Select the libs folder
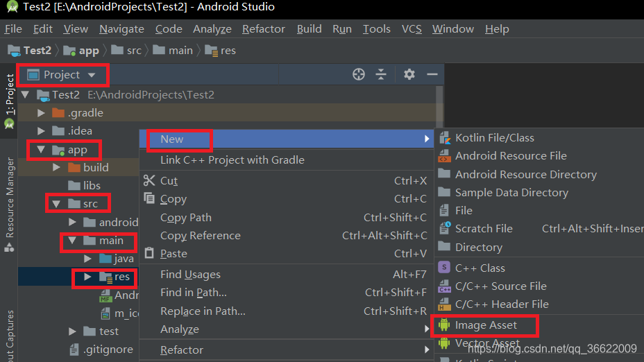 point(84,186)
